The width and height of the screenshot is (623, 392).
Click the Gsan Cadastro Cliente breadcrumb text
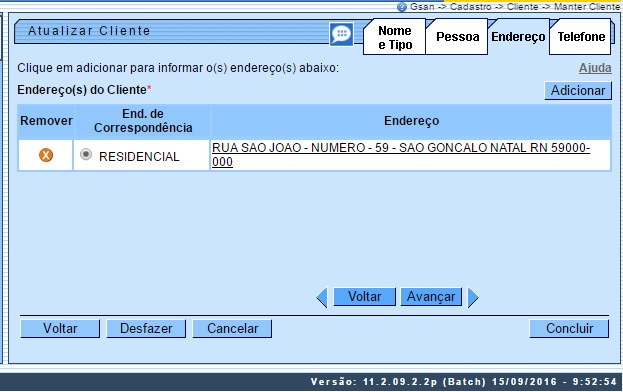click(515, 7)
